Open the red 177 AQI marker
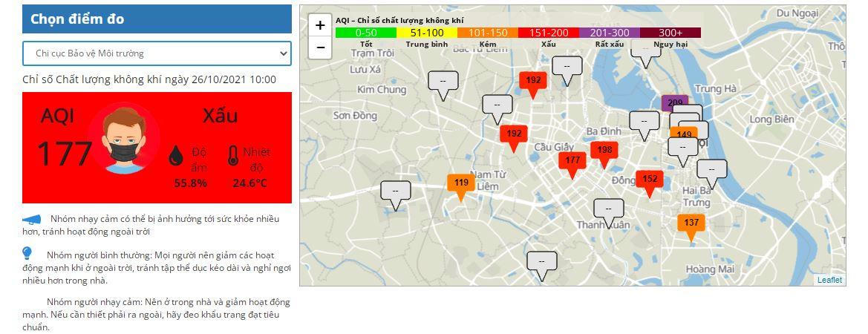The width and height of the screenshot is (868, 334). click(x=572, y=161)
